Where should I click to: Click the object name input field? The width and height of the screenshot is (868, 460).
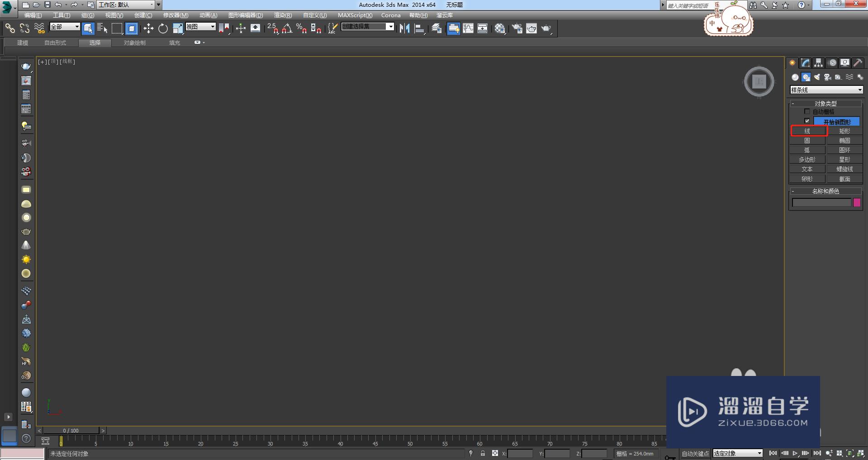[x=821, y=202]
